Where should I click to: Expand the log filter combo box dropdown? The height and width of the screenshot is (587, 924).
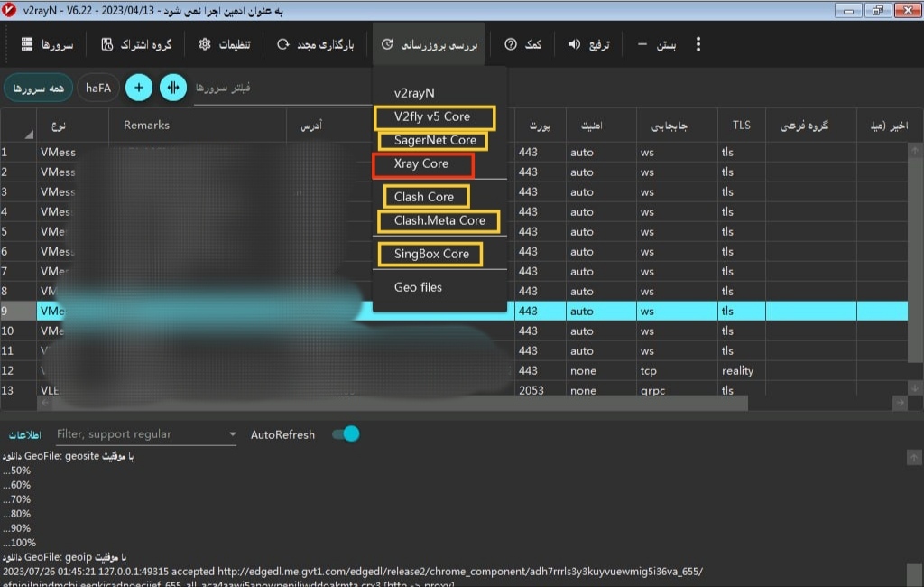pyautogui.click(x=232, y=434)
